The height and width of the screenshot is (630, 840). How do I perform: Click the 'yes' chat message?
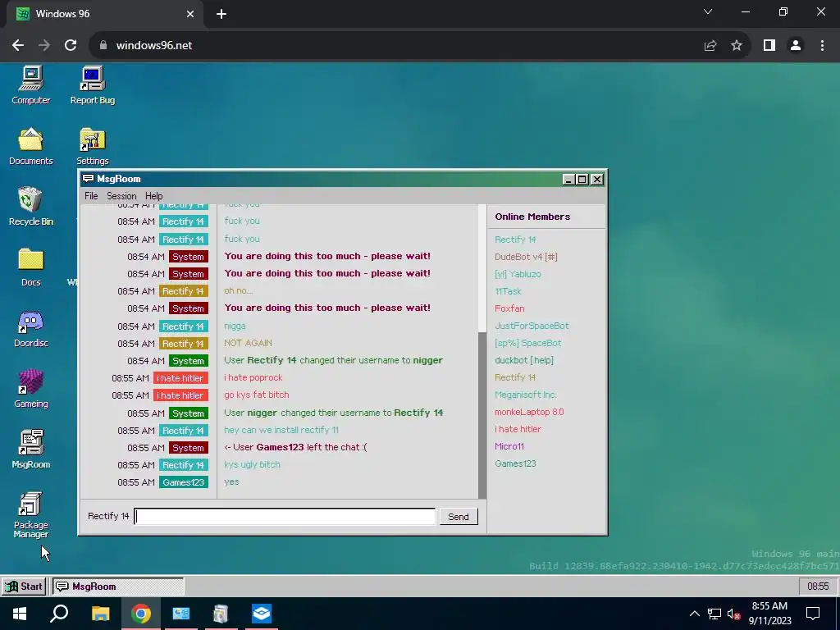[231, 482]
